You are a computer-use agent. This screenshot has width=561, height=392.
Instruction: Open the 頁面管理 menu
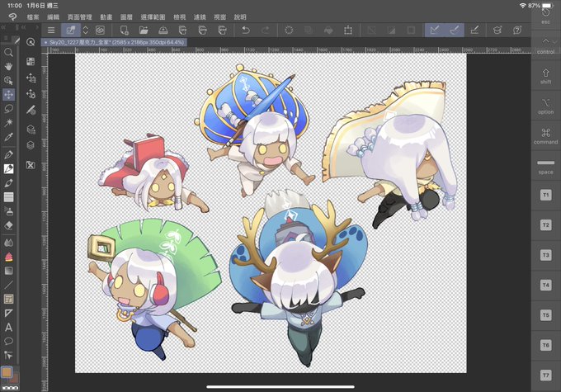[x=79, y=17]
